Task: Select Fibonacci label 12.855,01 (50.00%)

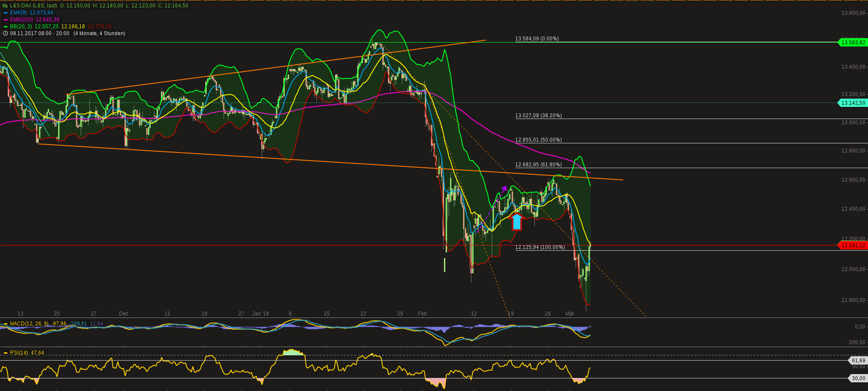Action: [x=538, y=140]
